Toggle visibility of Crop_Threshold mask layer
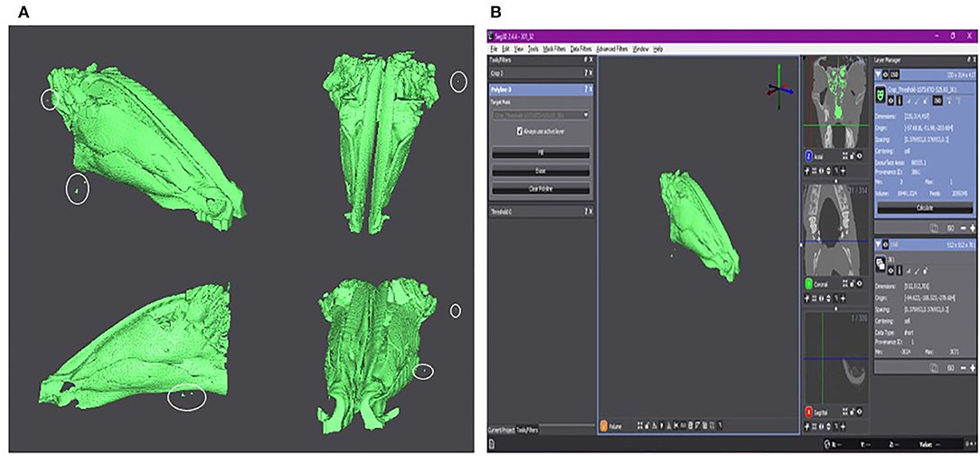 [890, 100]
